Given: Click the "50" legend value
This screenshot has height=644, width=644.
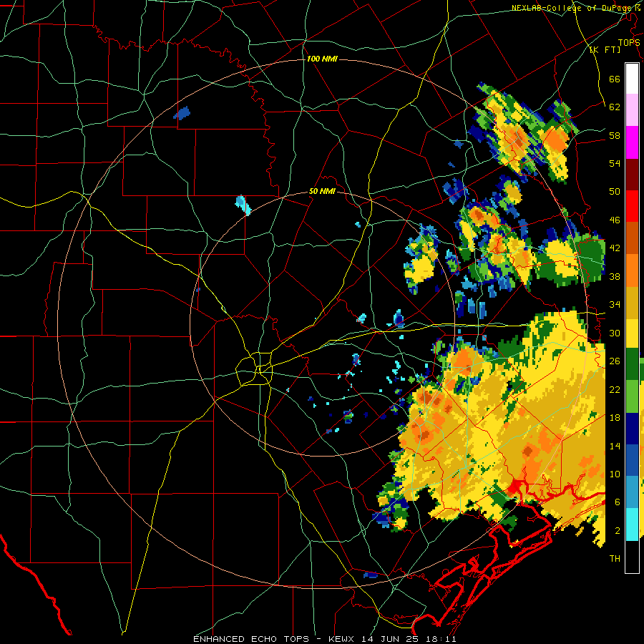Looking at the screenshot, I should pos(615,192).
